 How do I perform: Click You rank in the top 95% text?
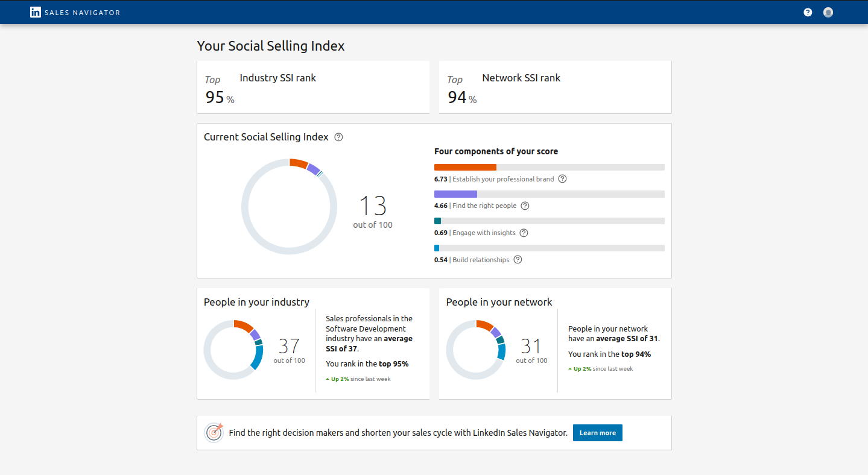367,364
